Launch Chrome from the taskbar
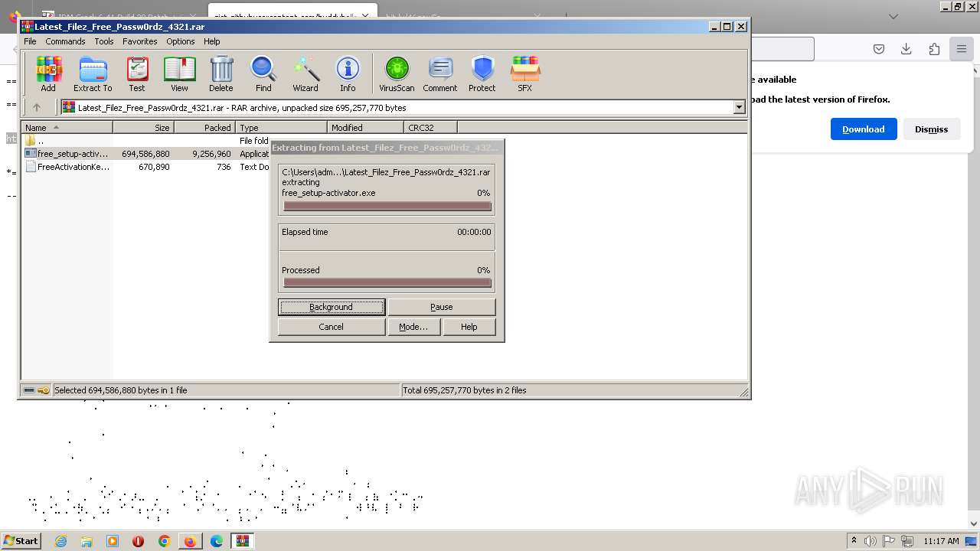 tap(164, 541)
